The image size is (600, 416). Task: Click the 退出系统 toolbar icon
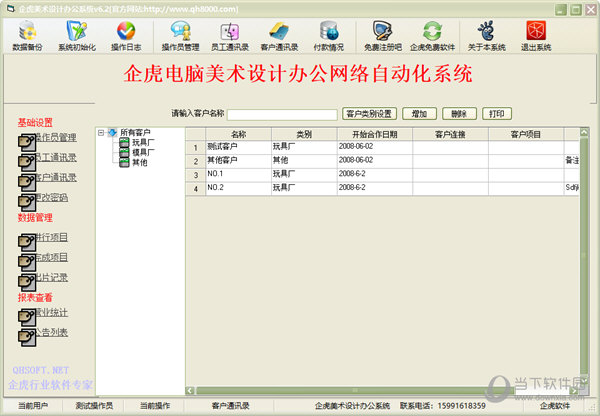536,36
